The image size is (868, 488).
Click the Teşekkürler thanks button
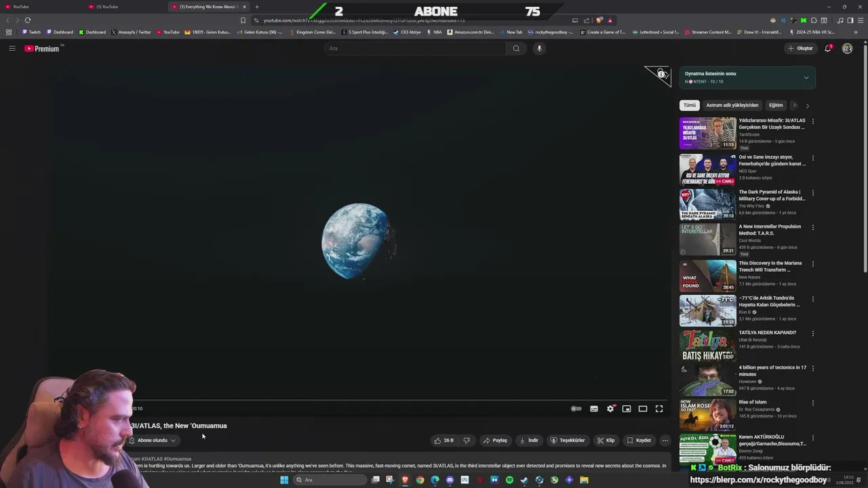[568, 441]
